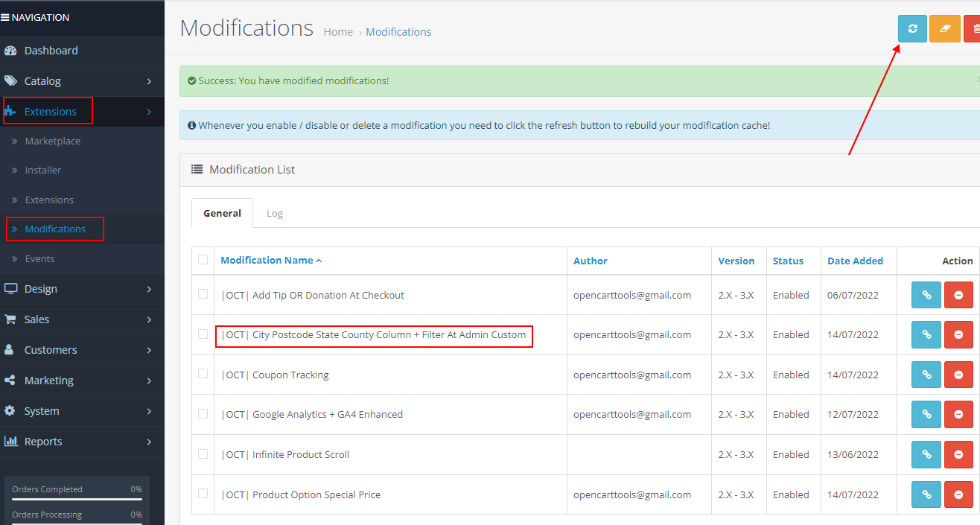The height and width of the screenshot is (525, 980).
Task: Click the Orders Completed progress bar
Action: (x=77, y=499)
